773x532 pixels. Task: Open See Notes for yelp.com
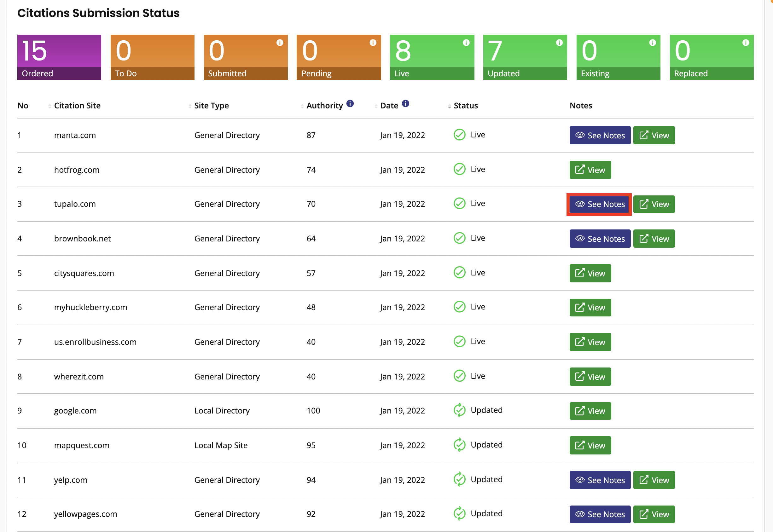(x=600, y=480)
